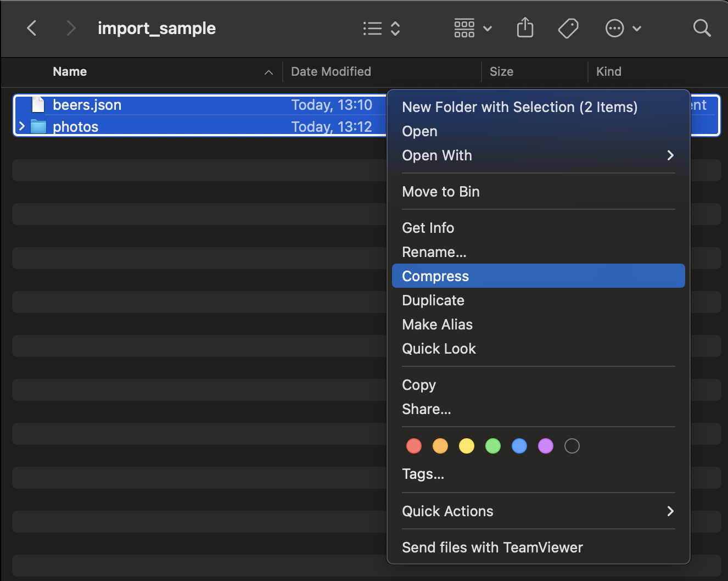Screen dimensions: 728x581
Task: Click the photos folder icon
Action: pos(38,127)
